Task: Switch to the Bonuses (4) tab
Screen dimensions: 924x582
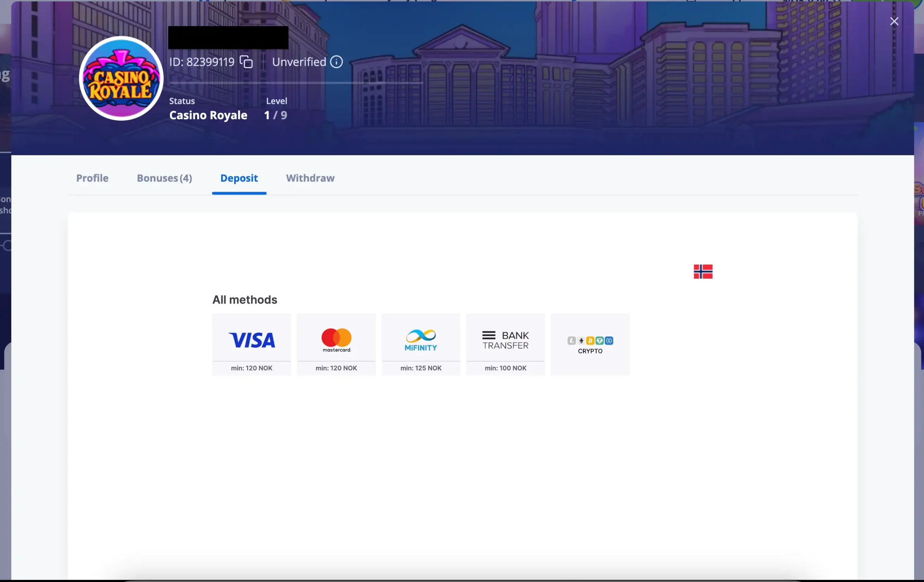Action: click(164, 178)
